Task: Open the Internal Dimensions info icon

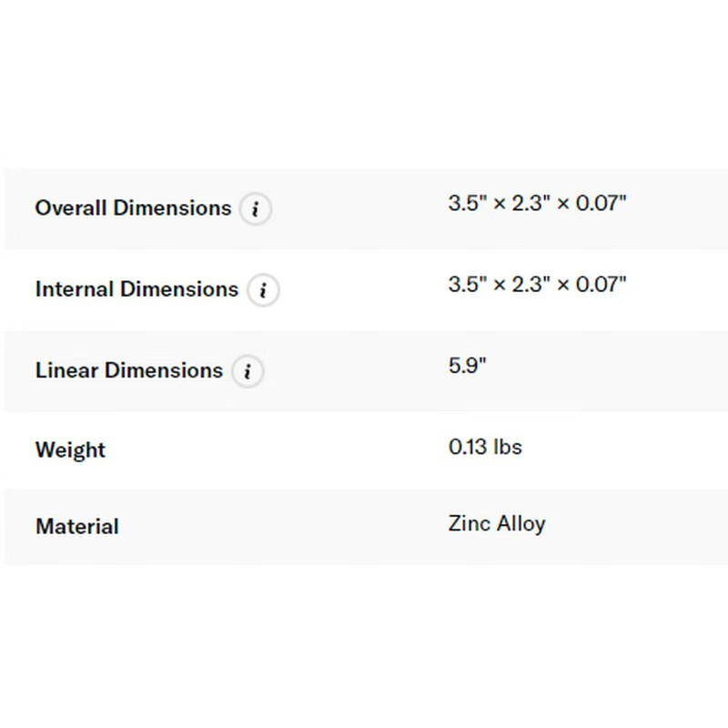Action: click(263, 289)
